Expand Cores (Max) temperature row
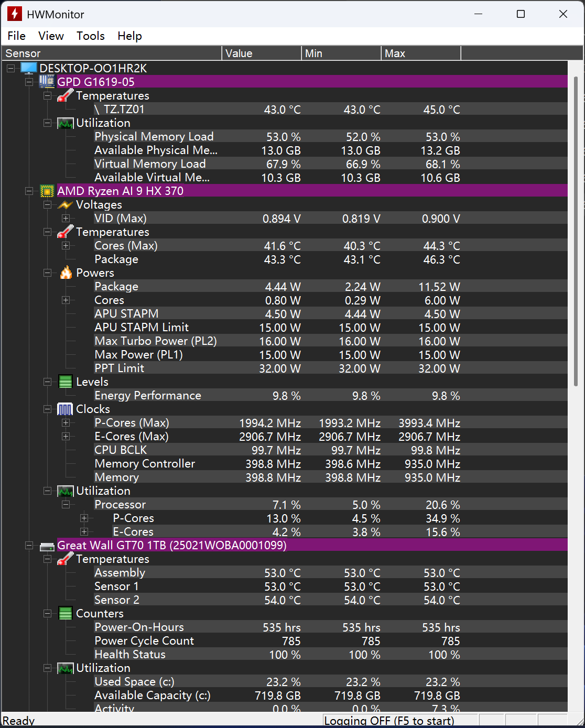The height and width of the screenshot is (728, 585). (x=66, y=245)
